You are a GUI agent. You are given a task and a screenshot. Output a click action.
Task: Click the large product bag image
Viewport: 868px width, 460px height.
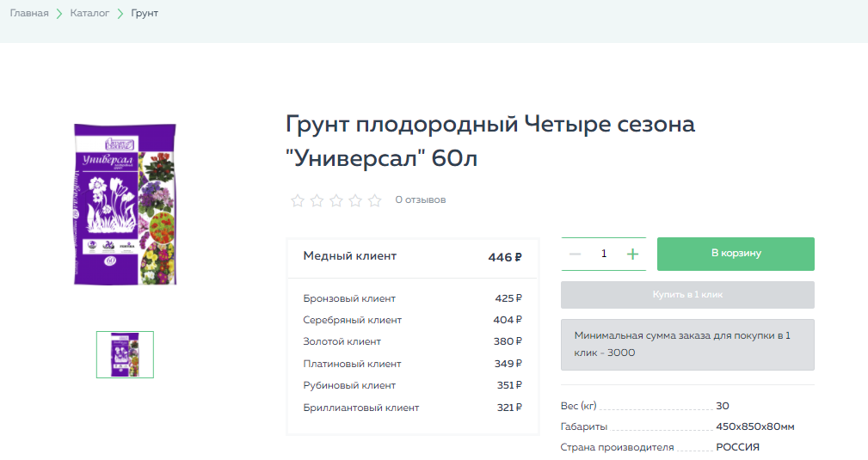click(125, 205)
